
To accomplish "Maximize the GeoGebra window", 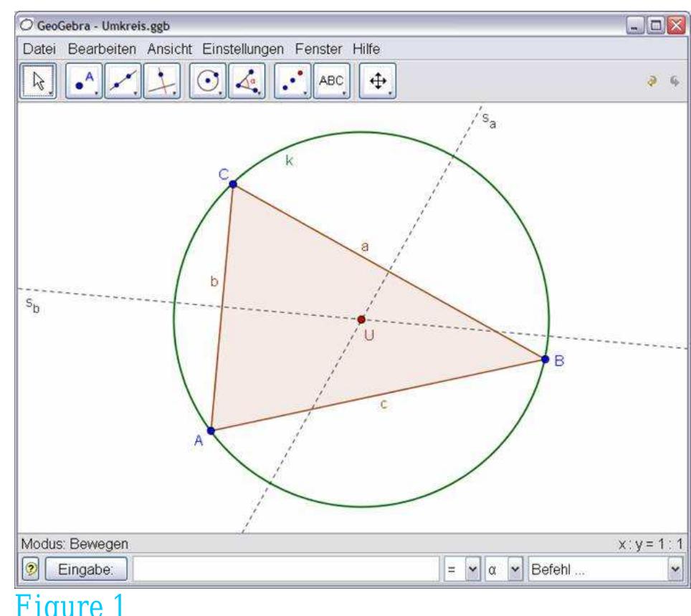I will pos(655,25).
